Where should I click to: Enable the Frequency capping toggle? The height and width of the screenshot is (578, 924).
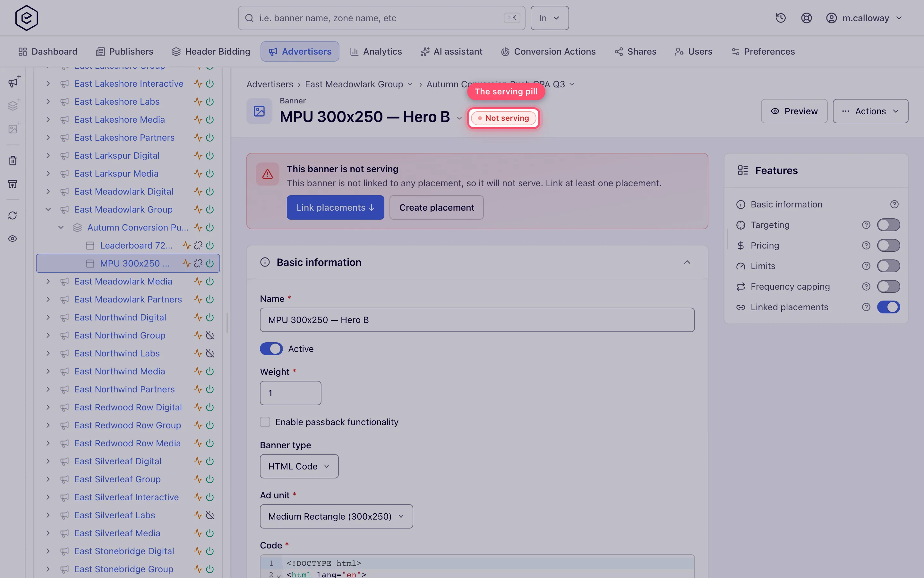[x=888, y=286]
